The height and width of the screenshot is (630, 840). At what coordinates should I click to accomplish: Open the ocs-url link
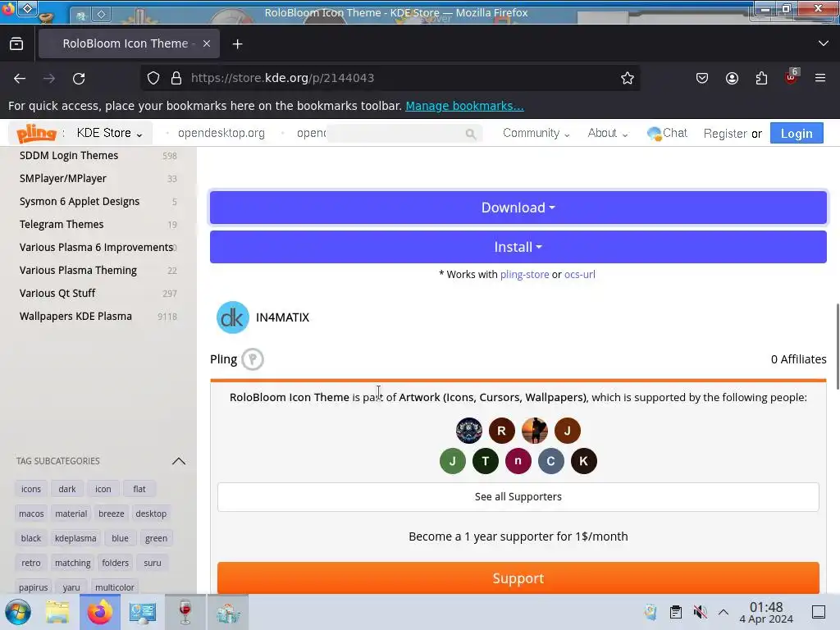coord(580,274)
